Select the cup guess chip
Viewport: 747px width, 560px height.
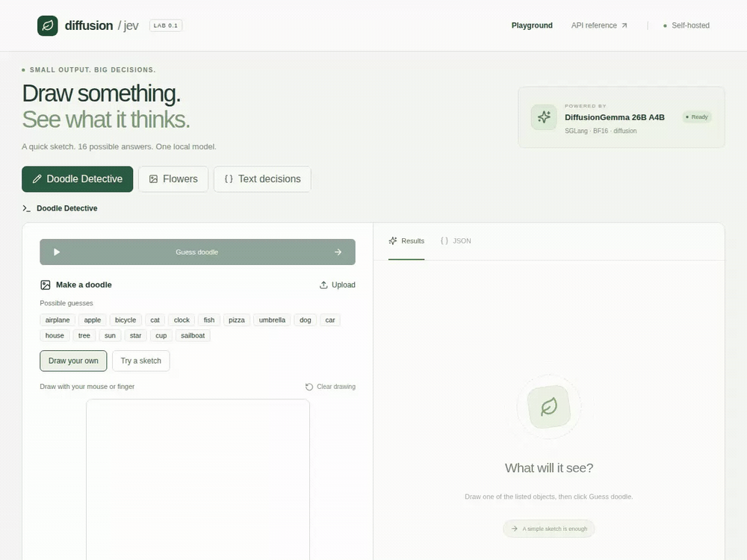point(161,336)
